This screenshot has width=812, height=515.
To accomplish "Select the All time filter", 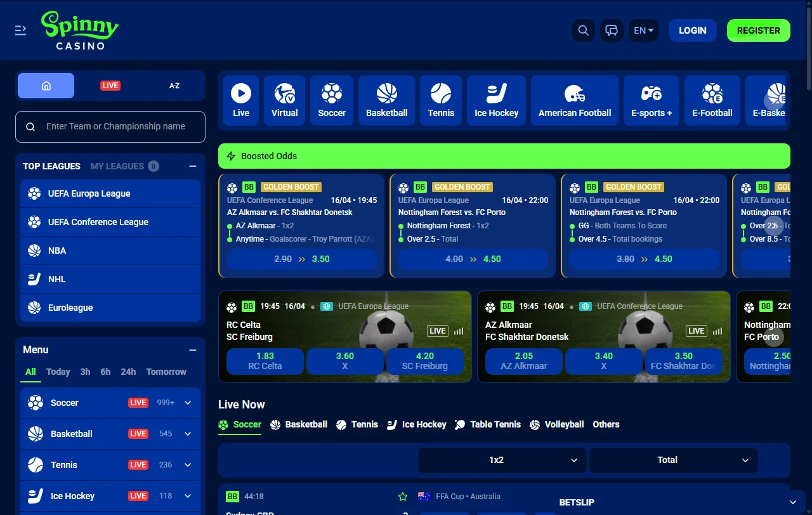I will [30, 372].
